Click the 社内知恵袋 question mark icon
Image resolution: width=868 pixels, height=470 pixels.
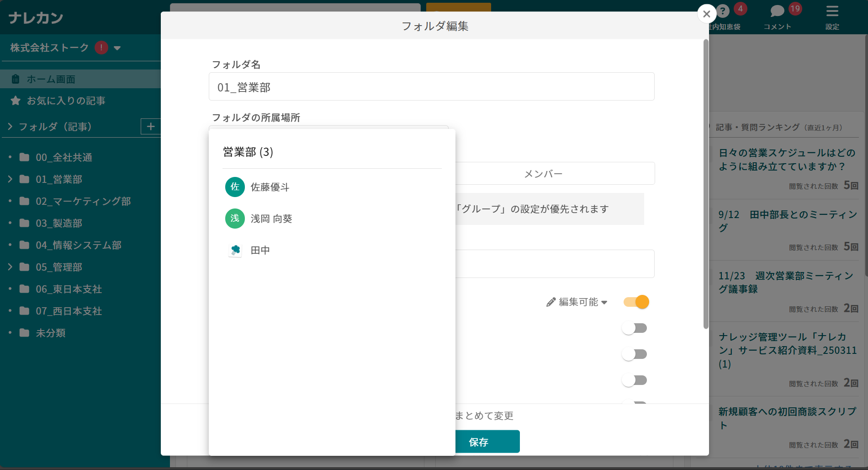pos(723,9)
